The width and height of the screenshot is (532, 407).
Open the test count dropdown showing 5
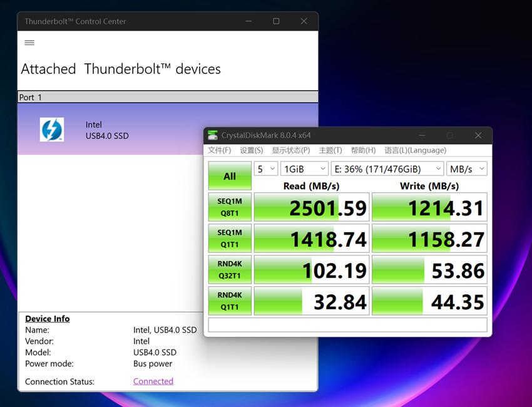(265, 169)
